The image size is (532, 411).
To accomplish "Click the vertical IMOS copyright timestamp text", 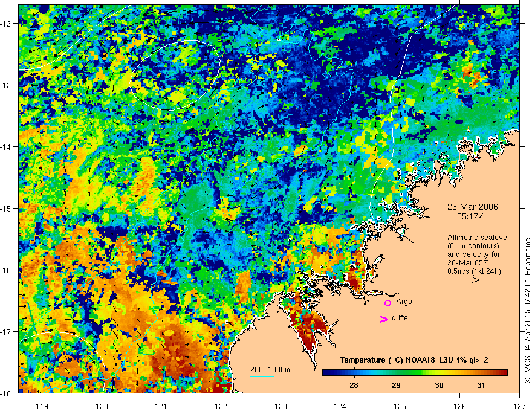I will click(x=528, y=311).
